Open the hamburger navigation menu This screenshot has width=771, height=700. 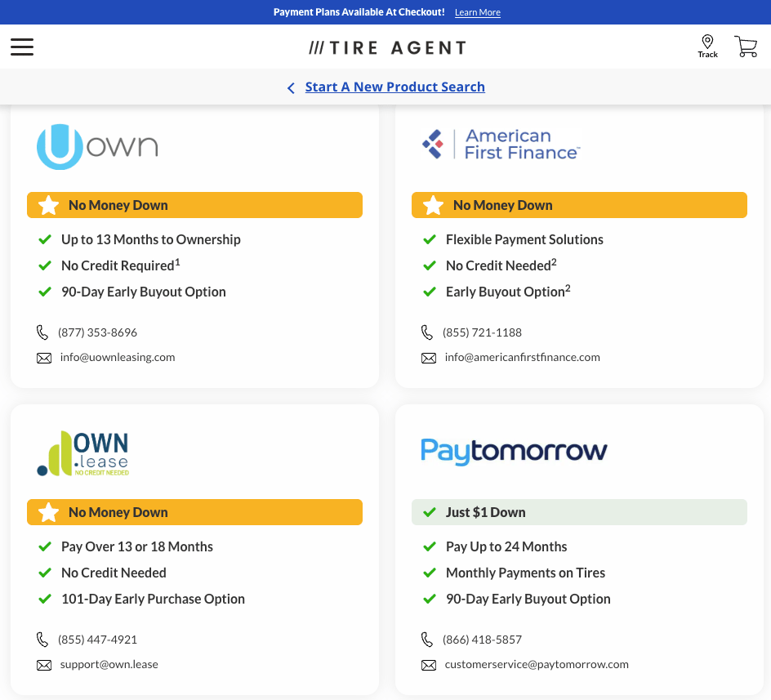(x=21, y=47)
